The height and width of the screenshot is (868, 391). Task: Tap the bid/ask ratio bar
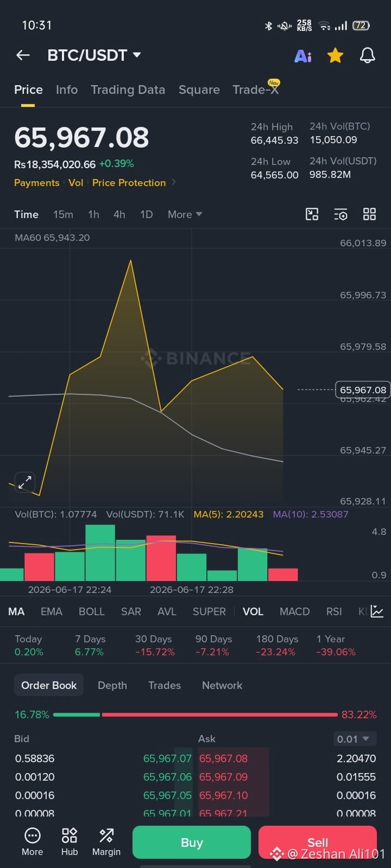[195, 714]
